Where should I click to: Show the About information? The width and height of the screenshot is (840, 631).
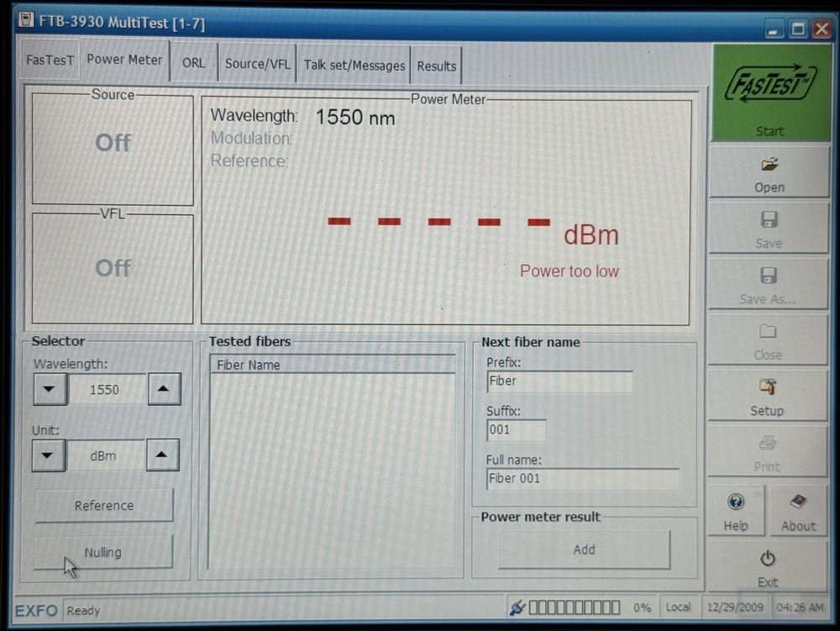tap(797, 510)
